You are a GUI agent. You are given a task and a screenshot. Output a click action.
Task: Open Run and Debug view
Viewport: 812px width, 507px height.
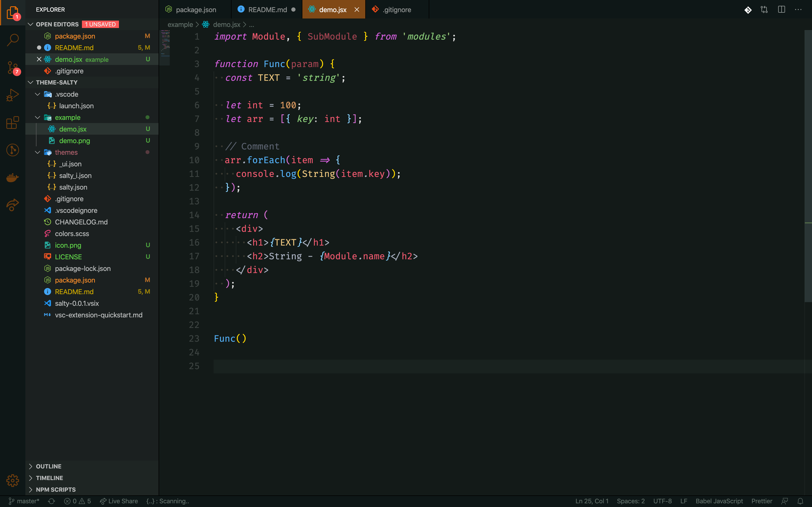(x=12, y=95)
